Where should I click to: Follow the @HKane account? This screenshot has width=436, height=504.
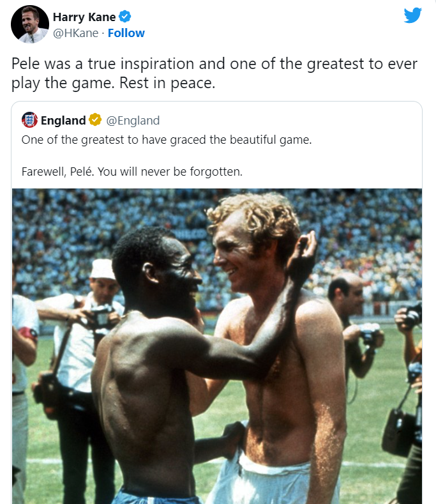(x=126, y=33)
